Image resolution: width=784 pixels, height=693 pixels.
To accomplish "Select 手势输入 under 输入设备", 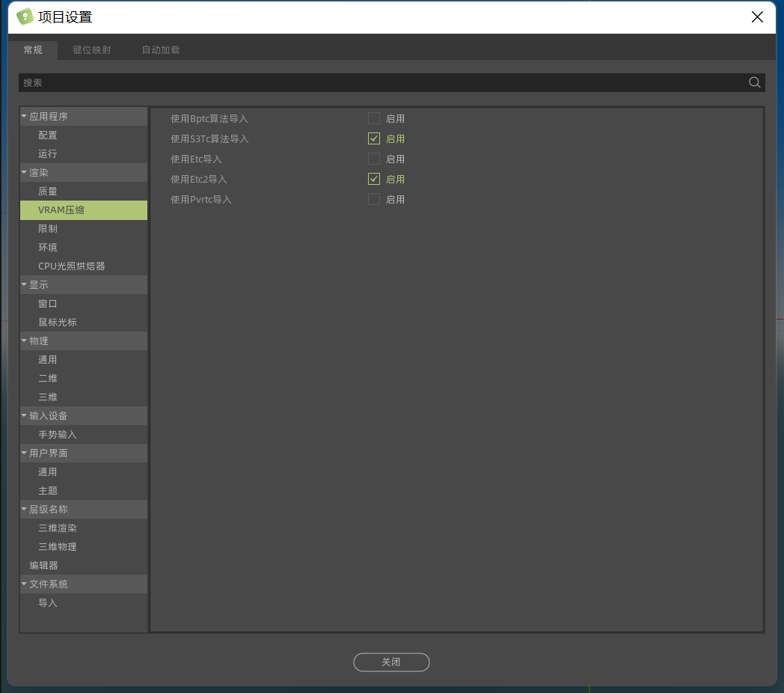I will coord(84,434).
